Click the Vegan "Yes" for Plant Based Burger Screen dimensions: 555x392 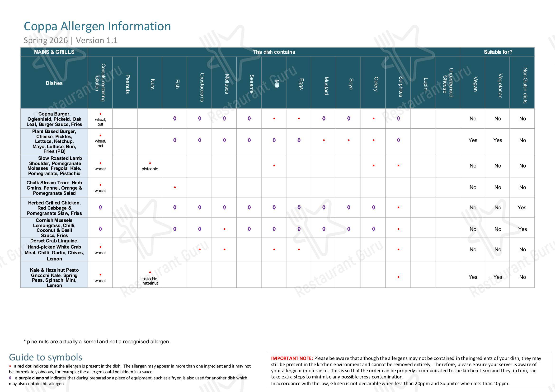[473, 140]
